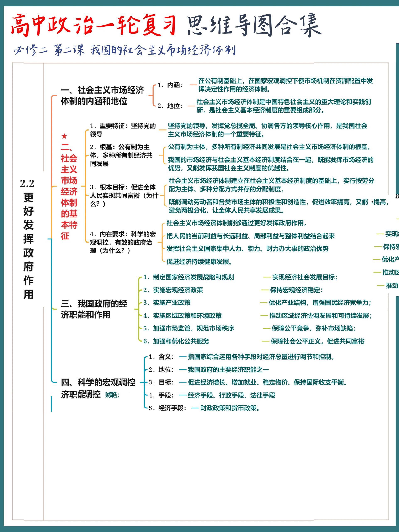Viewport: 399px width, 532px height.
Task: Click text 保障社会公平正义,促进共同富裕
Action: pos(318,341)
